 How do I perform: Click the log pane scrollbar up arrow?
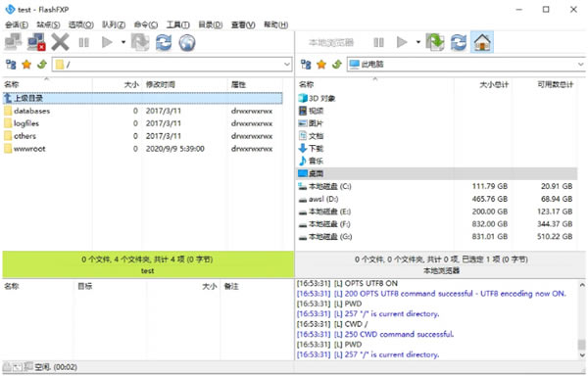[x=581, y=285]
